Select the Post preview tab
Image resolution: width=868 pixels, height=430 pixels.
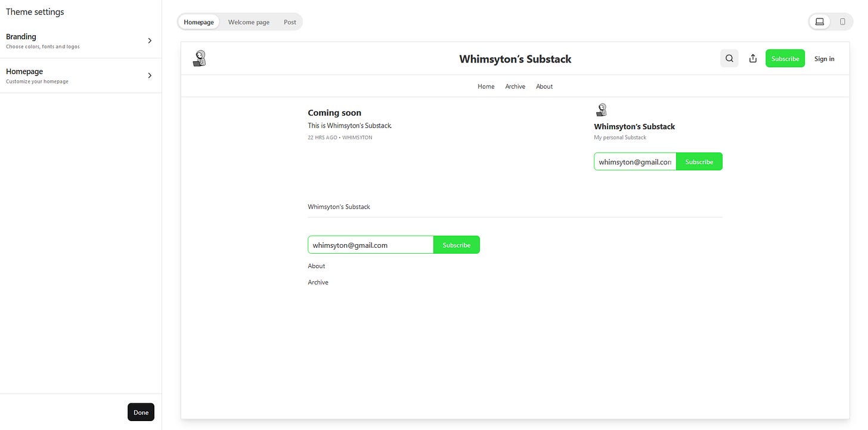click(290, 22)
